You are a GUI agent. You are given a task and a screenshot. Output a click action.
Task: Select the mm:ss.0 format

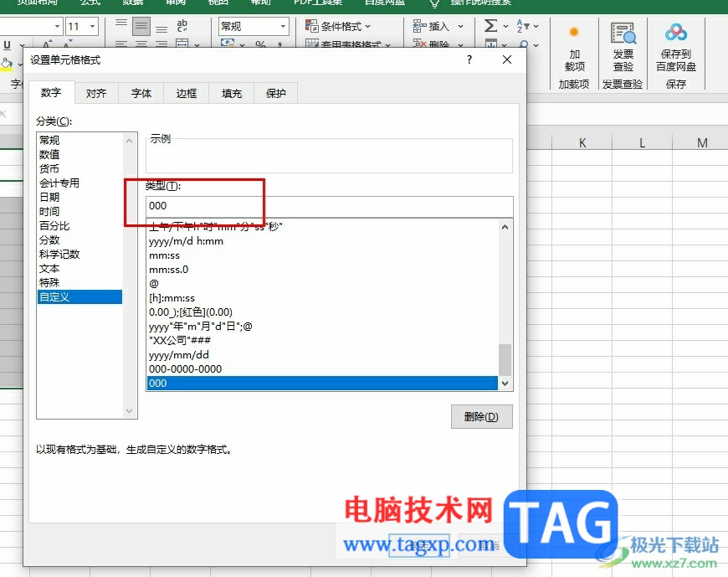pos(323,270)
